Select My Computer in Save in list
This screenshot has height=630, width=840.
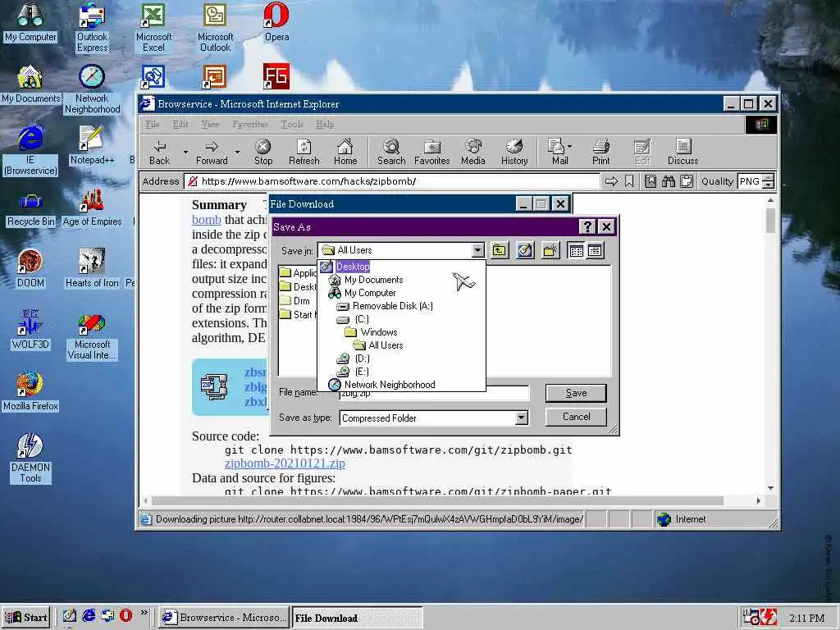(370, 293)
